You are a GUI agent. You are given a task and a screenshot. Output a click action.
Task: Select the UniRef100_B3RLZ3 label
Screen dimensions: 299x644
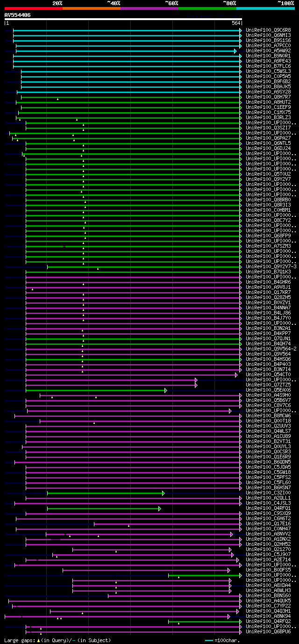[x=268, y=117]
